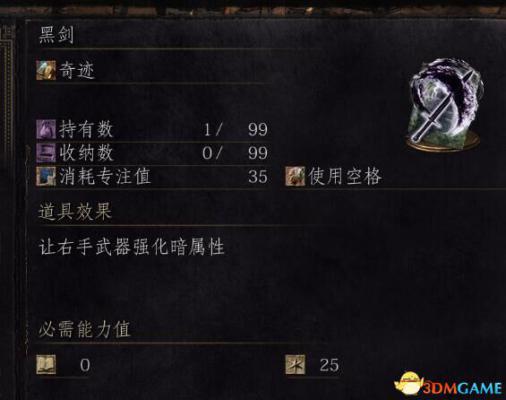Screen dimensions: 506x400
Task: Click the effect text 让右手武器强化暗属性
Action: tap(132, 247)
